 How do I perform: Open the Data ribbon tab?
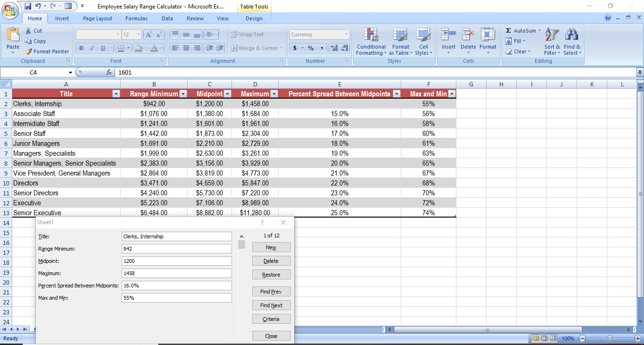(x=167, y=18)
